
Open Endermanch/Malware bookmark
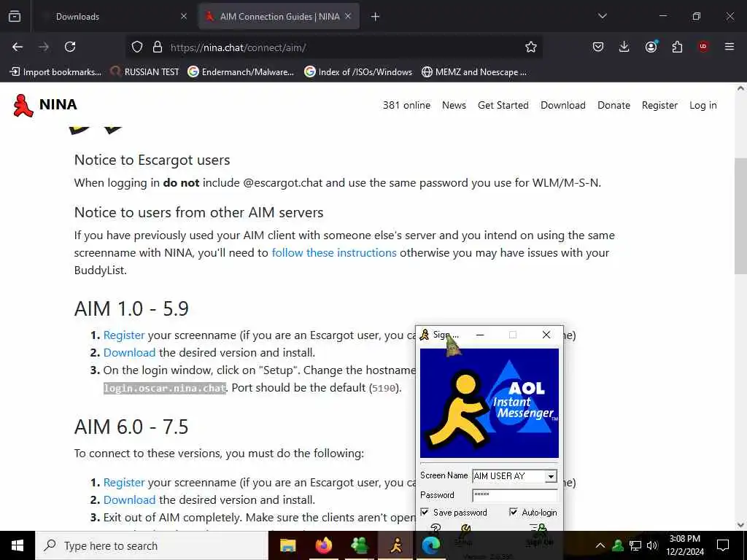[x=241, y=72]
